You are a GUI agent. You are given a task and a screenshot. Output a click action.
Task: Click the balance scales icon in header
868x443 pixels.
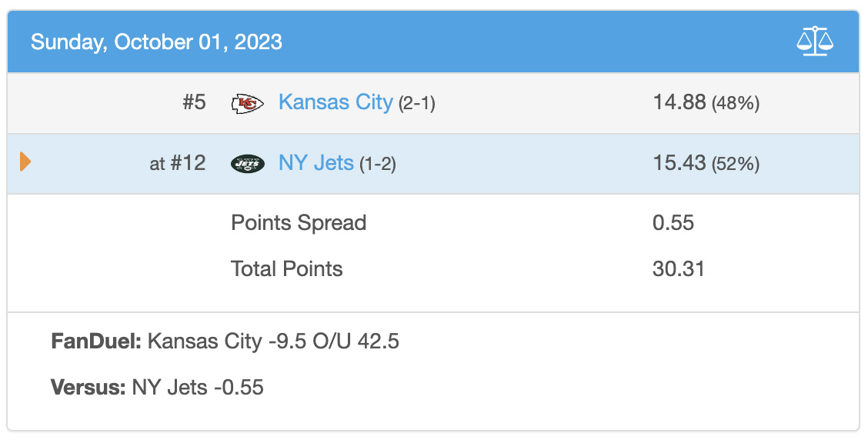[x=815, y=42]
